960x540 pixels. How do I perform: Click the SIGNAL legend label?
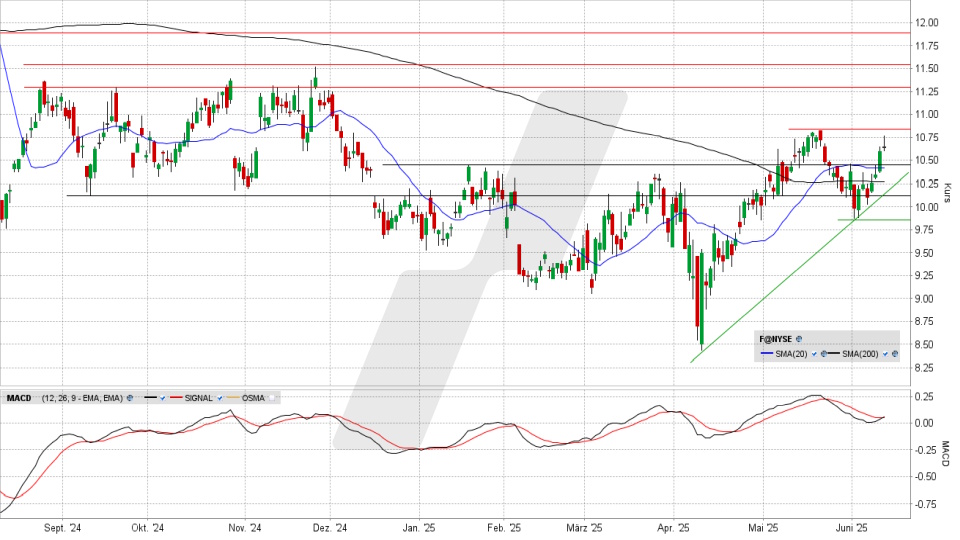pos(198,398)
